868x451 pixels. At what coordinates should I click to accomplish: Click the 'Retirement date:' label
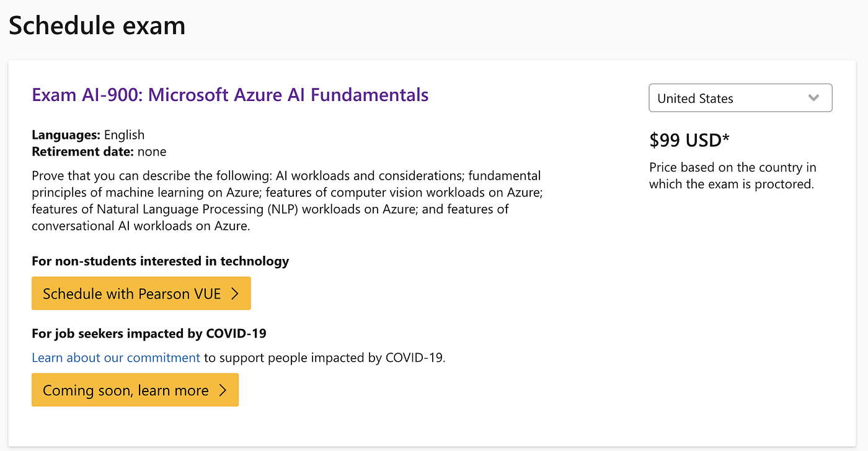click(x=82, y=151)
